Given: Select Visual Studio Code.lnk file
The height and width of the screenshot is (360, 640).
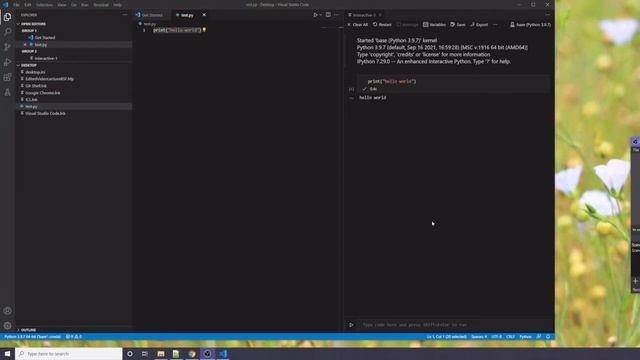Looking at the screenshot, I should [45, 113].
